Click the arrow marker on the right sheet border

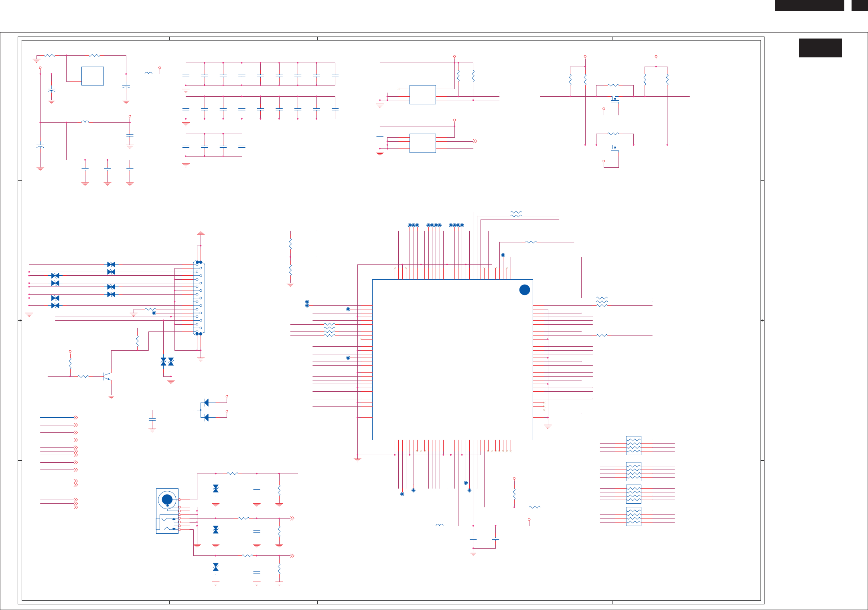coord(762,320)
